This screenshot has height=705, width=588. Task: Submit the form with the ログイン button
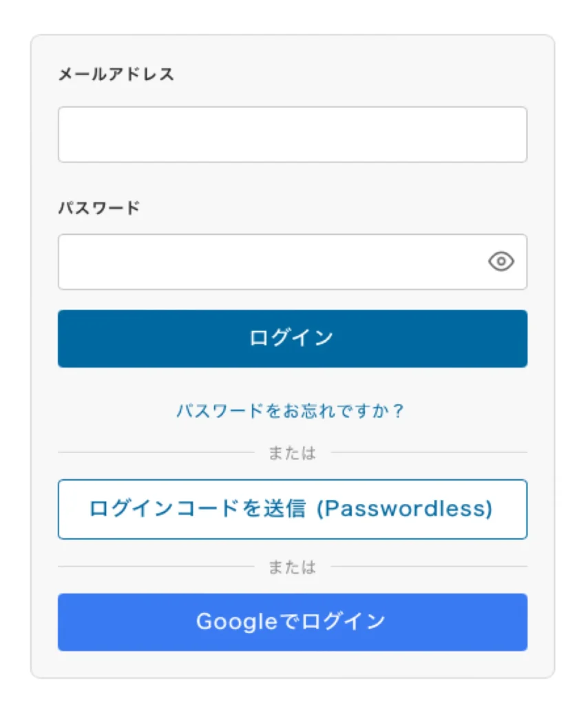292,338
